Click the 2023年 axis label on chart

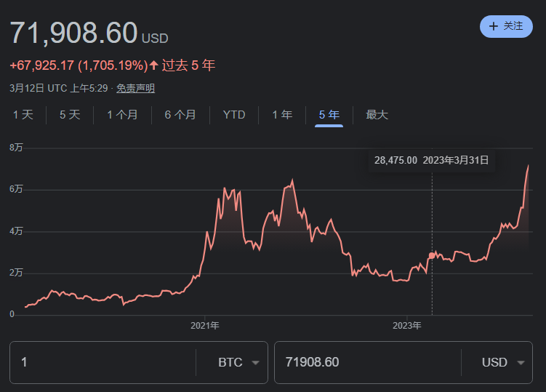(x=406, y=325)
